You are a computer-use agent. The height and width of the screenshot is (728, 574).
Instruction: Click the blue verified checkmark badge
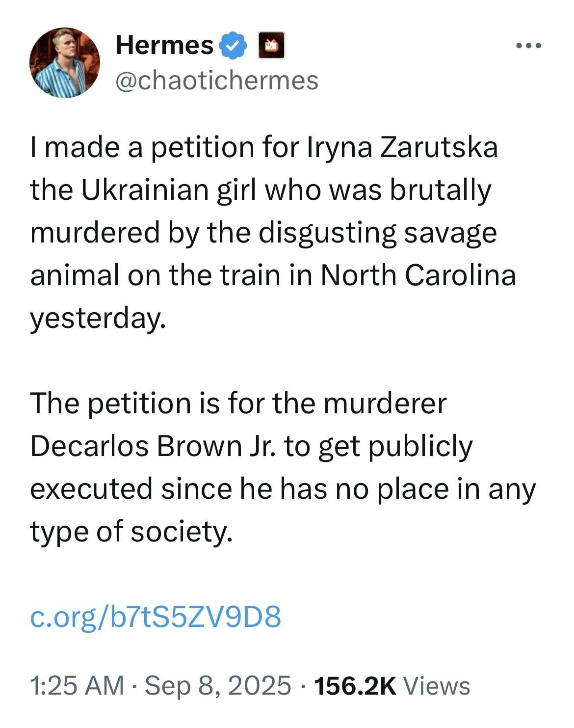point(235,46)
